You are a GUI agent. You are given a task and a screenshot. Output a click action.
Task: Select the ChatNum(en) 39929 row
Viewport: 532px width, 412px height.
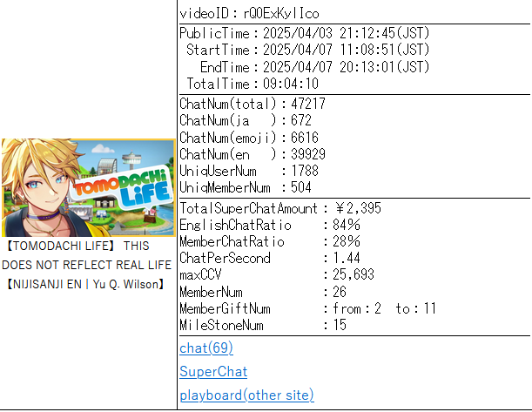(x=253, y=154)
